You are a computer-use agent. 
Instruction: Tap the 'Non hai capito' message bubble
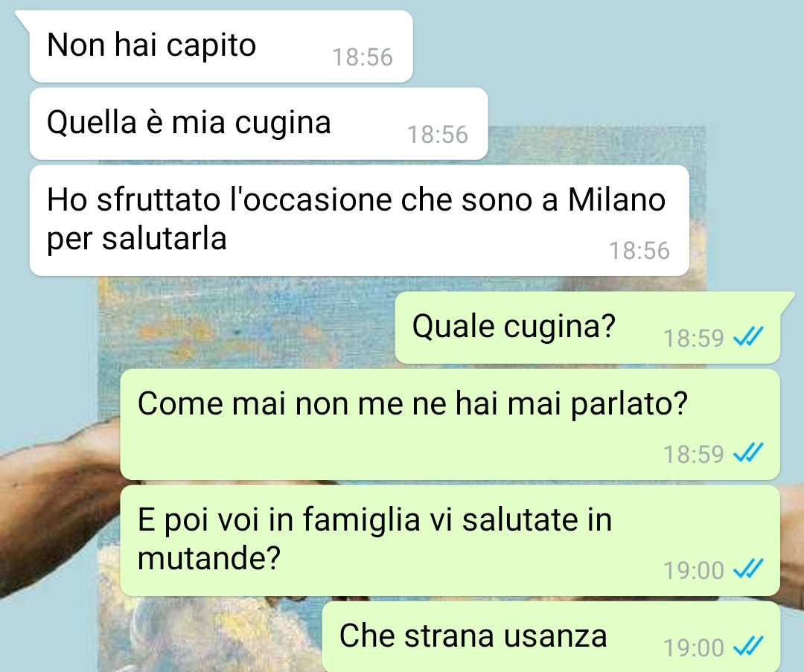(221, 46)
